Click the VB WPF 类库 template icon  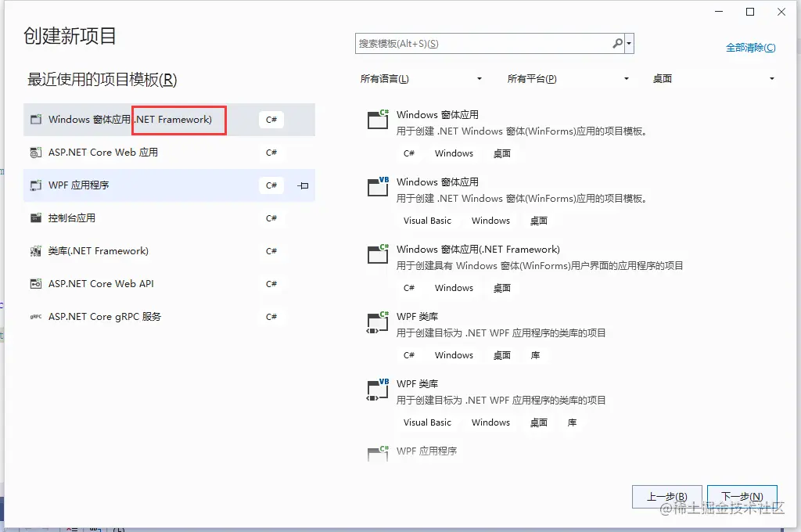pyautogui.click(x=378, y=389)
